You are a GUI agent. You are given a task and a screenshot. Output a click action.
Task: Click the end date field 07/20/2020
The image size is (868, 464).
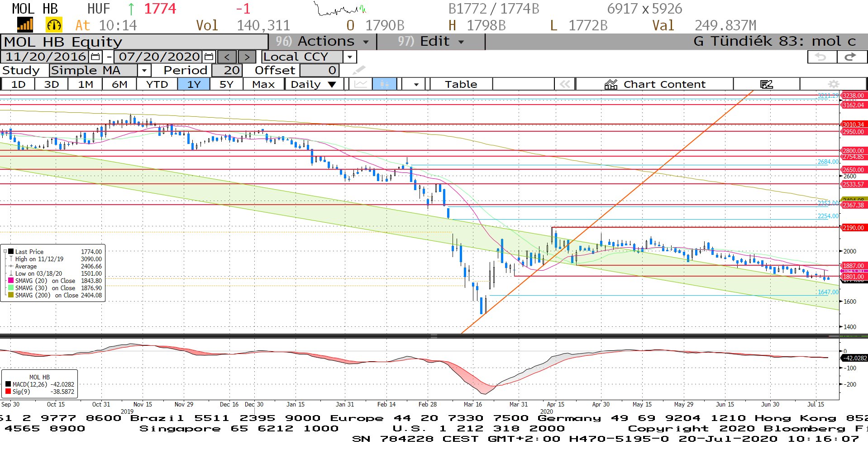[159, 57]
